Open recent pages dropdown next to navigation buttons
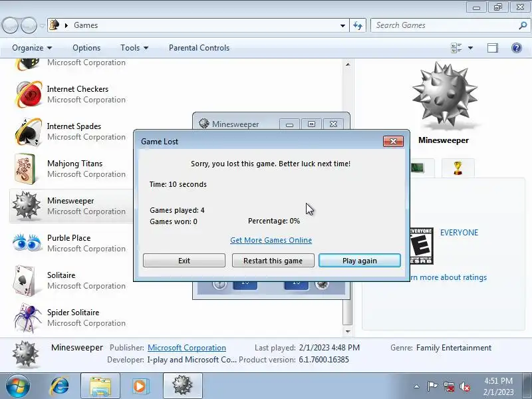The width and height of the screenshot is (532, 399). [x=42, y=25]
